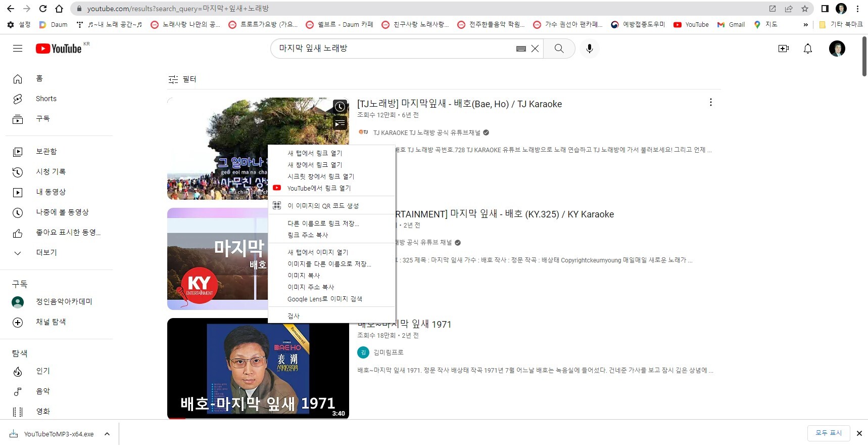Viewport: 868px width, 448px height.
Task: Click the browser address bar URL
Action: 178,9
